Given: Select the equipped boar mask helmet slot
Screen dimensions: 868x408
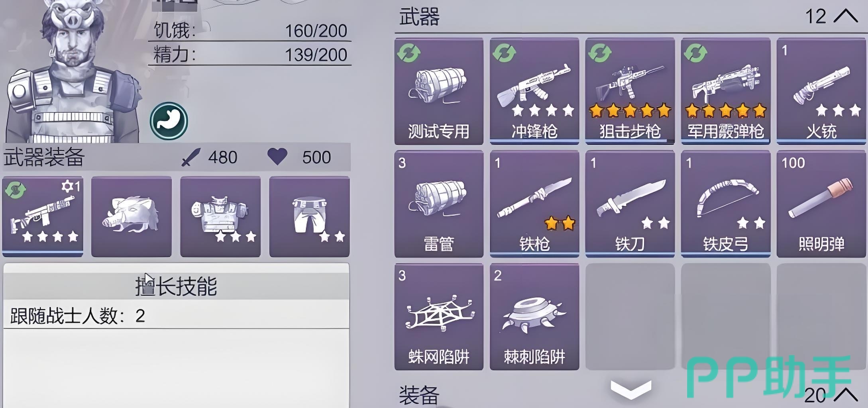Looking at the screenshot, I should tap(132, 216).
